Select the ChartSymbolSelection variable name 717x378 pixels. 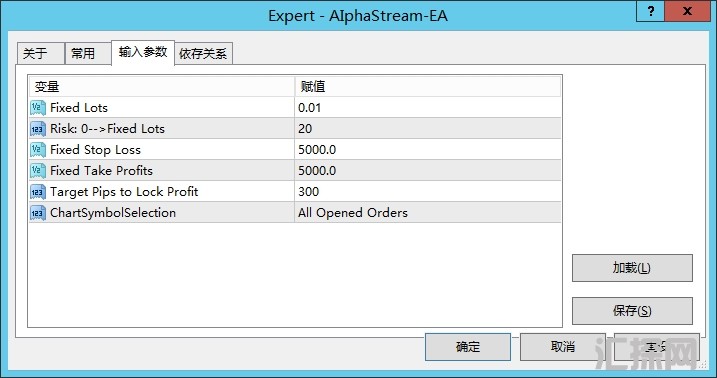(x=113, y=213)
